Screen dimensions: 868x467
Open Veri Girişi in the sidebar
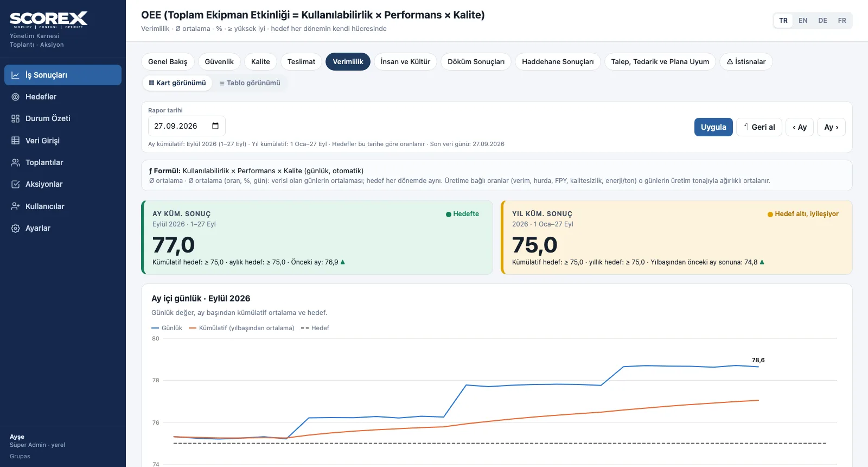pos(63,141)
